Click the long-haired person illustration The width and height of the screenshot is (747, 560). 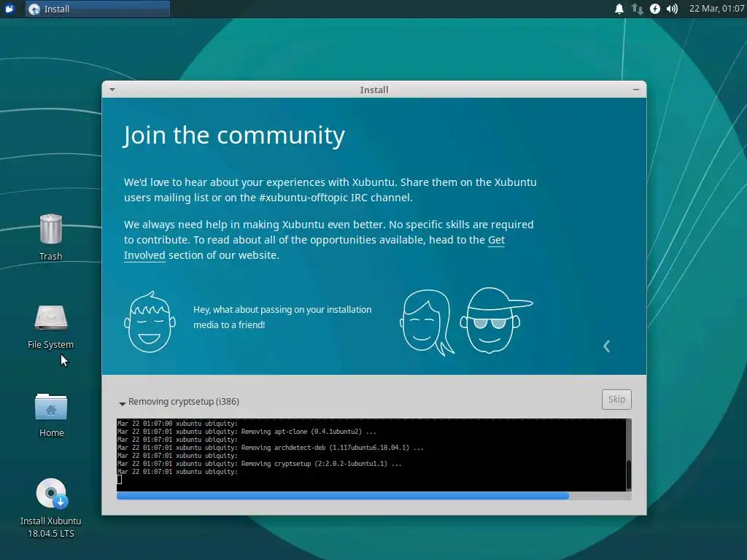coord(427,323)
